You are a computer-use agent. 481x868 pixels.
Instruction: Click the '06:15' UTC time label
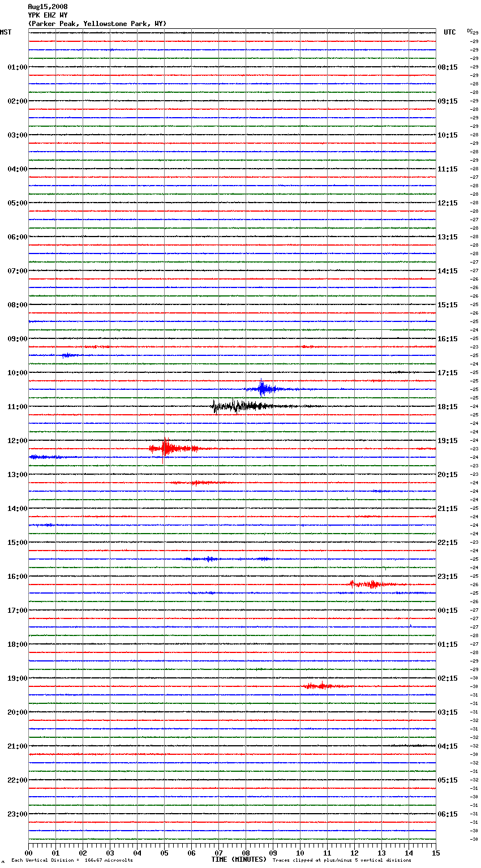click(x=448, y=814)
